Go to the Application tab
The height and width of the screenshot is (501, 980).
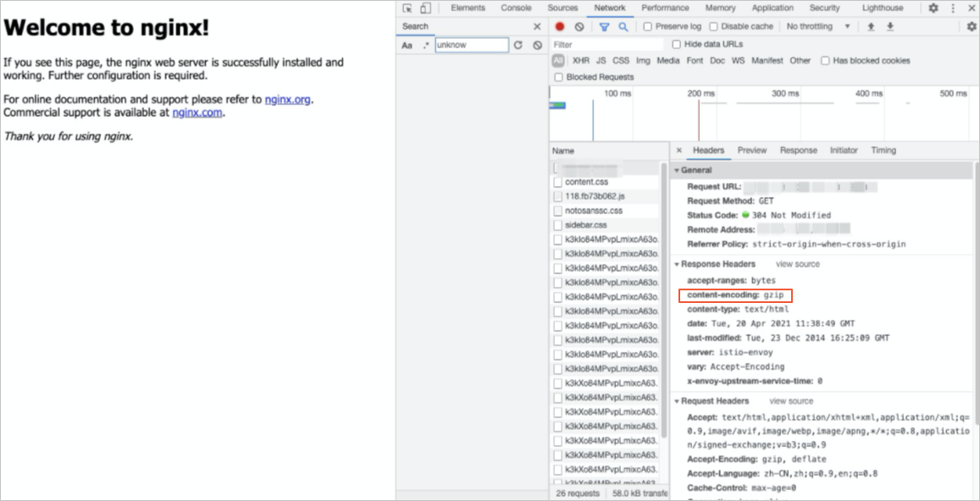pos(772,8)
